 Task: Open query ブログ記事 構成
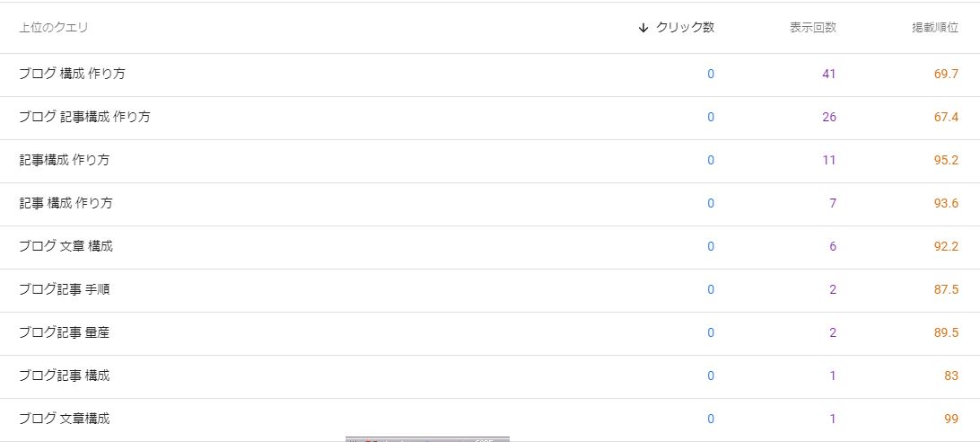64,376
